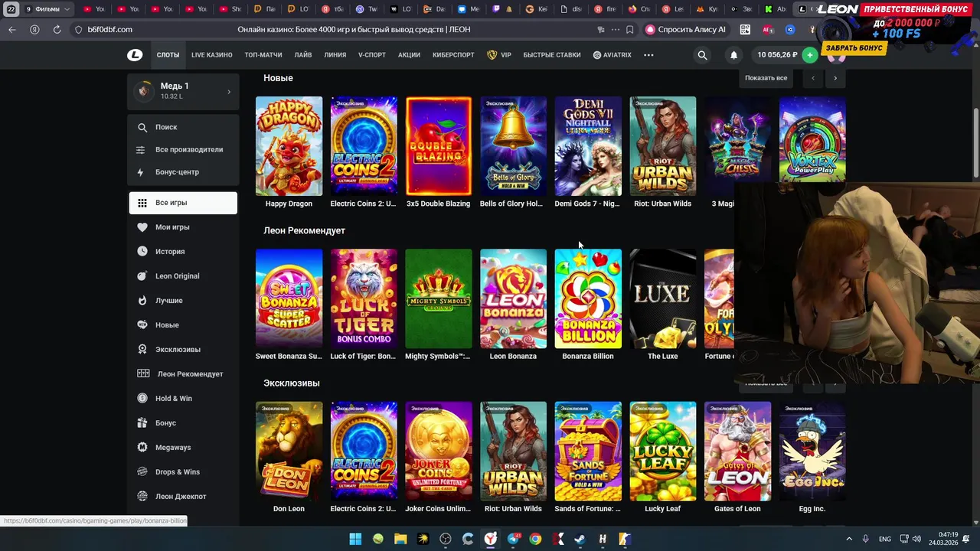Open Все производители filter
980x551 pixels.
click(x=183, y=150)
